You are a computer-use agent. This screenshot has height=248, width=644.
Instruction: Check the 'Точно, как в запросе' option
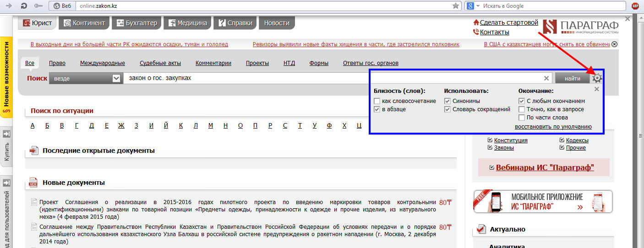pos(522,109)
